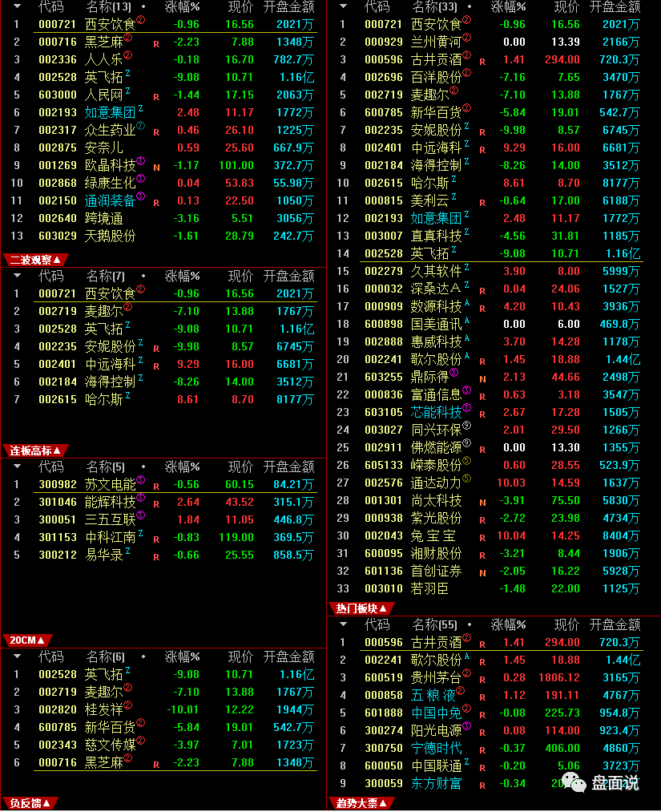Sort 7-stock table by 现价 header
The height and width of the screenshot is (812, 661).
tap(240, 276)
